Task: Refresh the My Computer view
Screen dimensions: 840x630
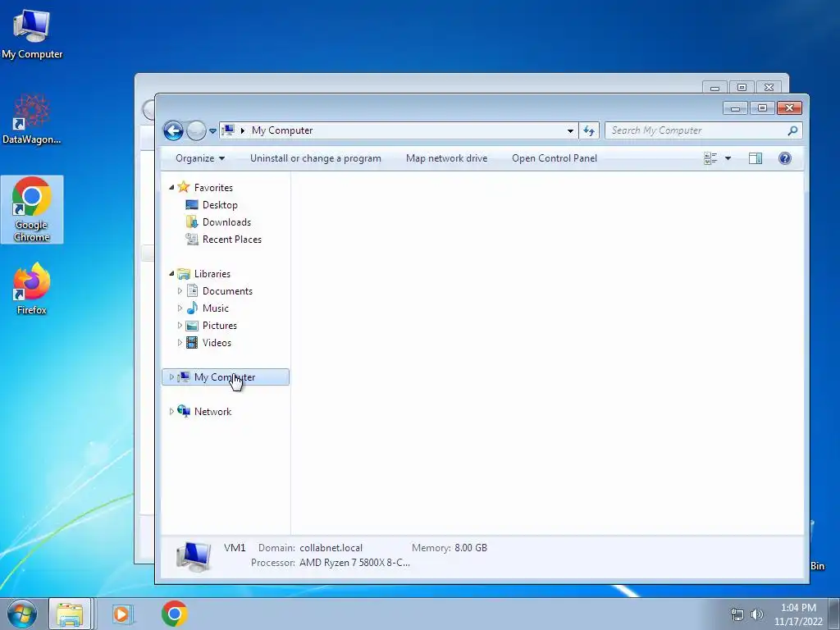Action: click(x=589, y=130)
